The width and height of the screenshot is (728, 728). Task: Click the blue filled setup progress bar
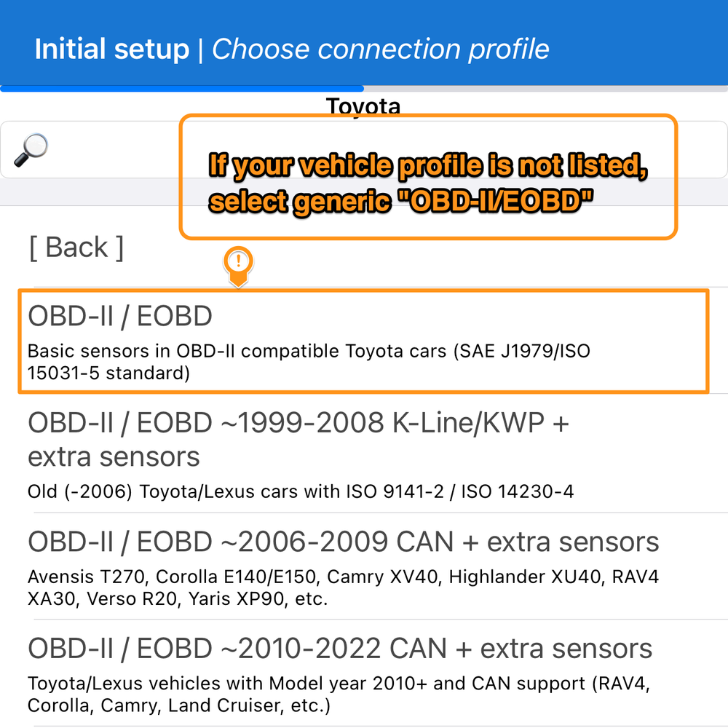point(182,89)
